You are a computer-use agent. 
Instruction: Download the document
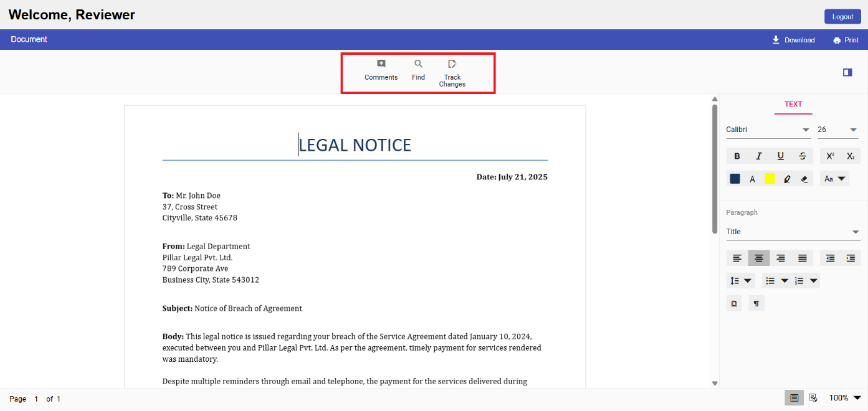coord(793,40)
